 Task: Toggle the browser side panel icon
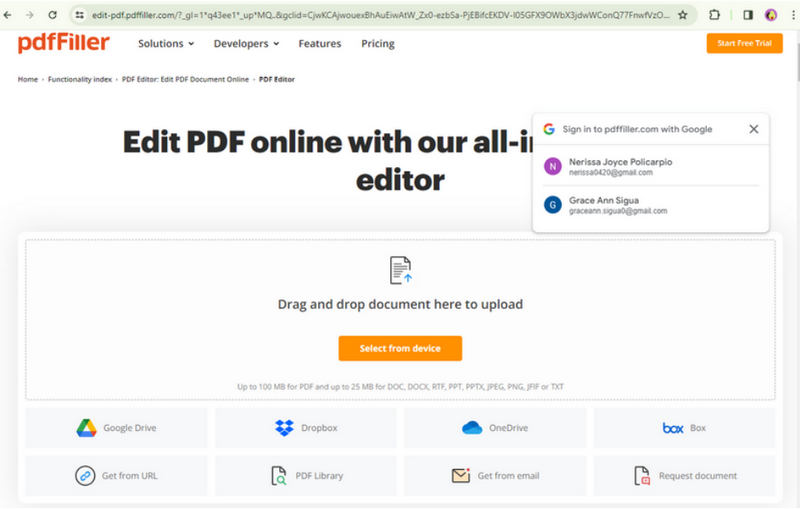pyautogui.click(x=748, y=15)
